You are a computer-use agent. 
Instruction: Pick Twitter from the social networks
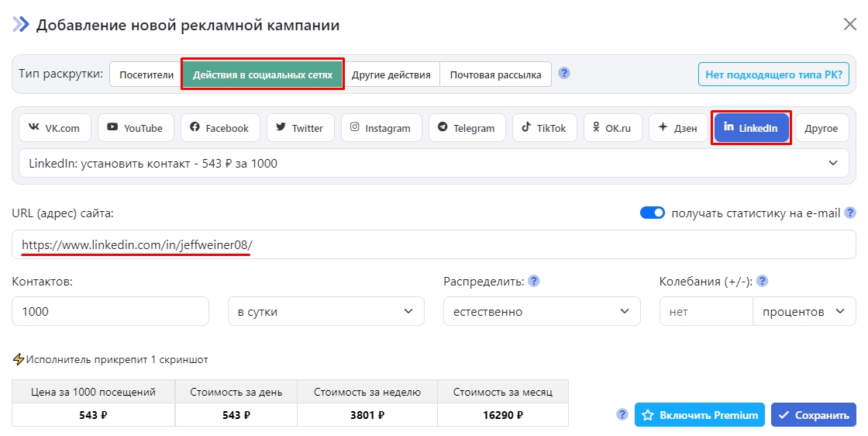click(300, 128)
